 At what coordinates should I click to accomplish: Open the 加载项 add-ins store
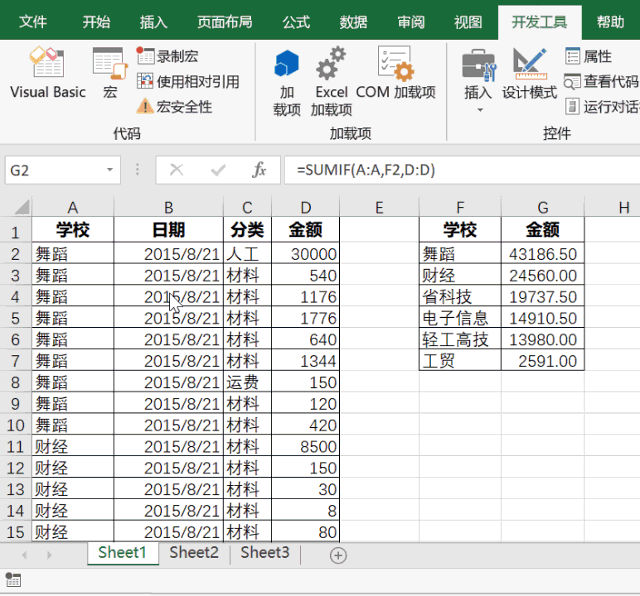[x=287, y=83]
